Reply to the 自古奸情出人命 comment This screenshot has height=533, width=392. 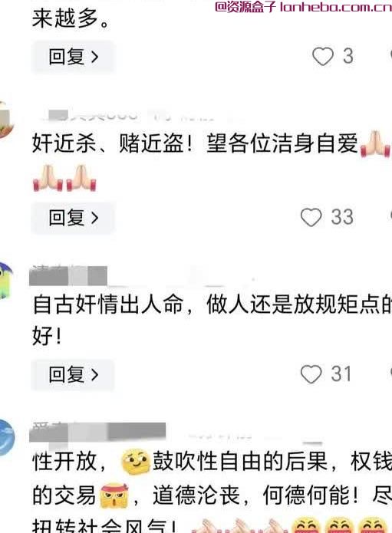73,374
